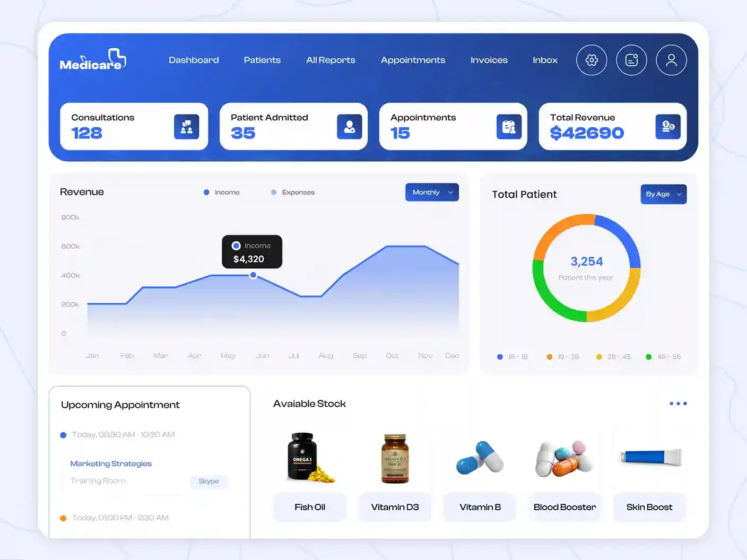Open the chat messages icon in header

pyautogui.click(x=631, y=60)
